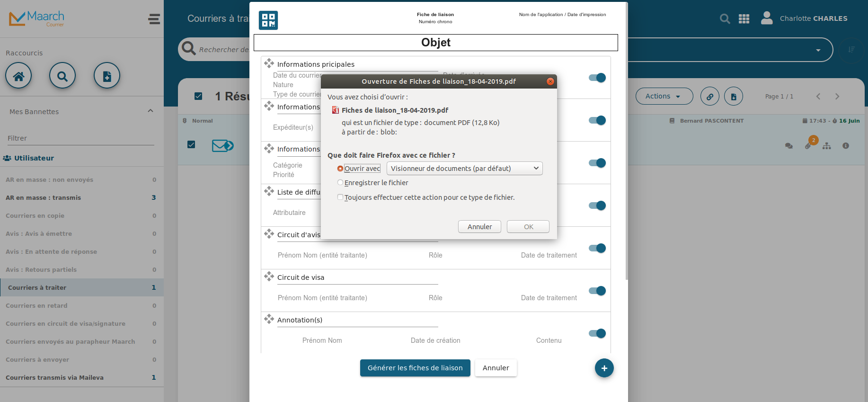Open the hamburger menu in the sidebar header
The height and width of the screenshot is (402, 868).
pyautogui.click(x=154, y=19)
